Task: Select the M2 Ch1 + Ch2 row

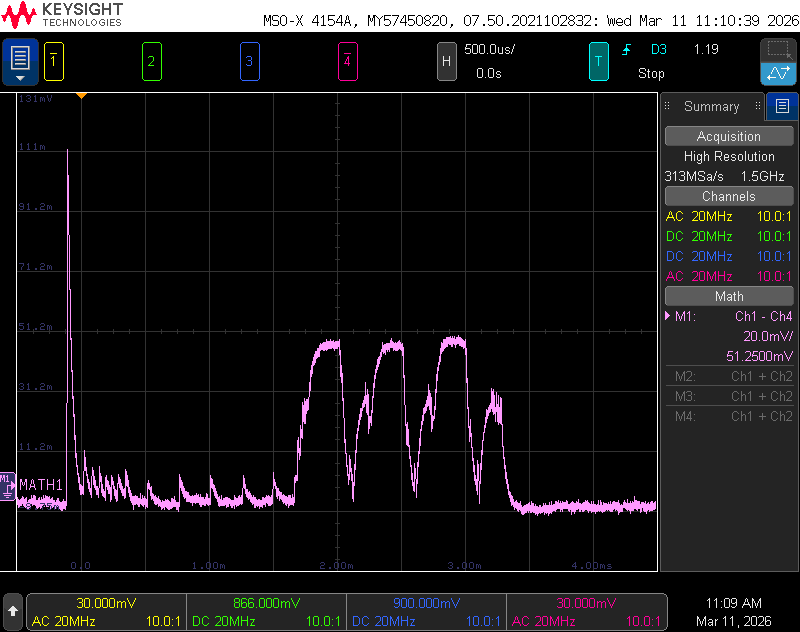Action: coord(729,376)
